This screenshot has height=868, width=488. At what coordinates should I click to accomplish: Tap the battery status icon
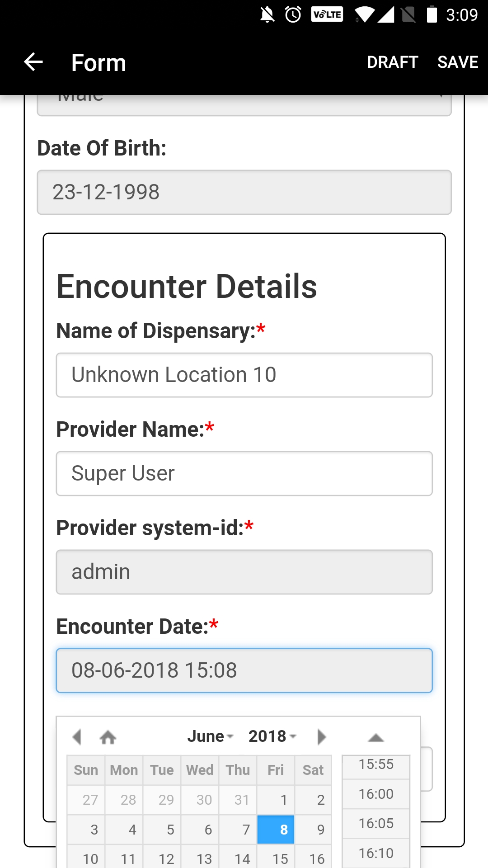(x=432, y=15)
